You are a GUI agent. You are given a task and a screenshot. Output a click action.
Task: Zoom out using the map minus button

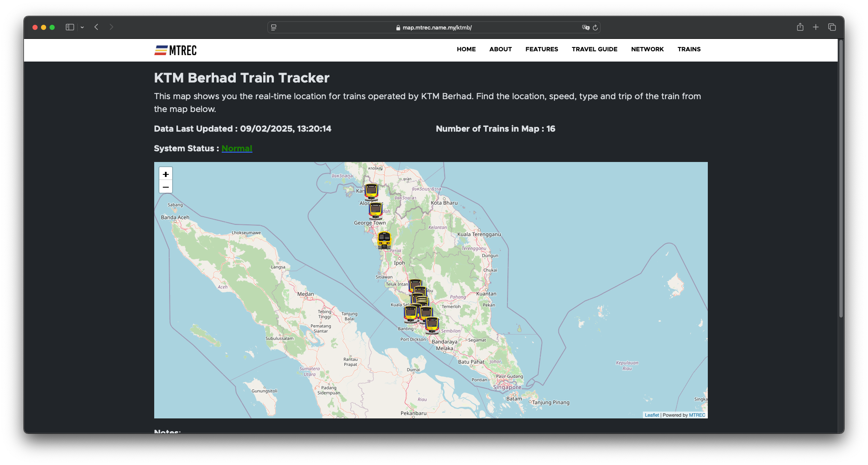166,187
